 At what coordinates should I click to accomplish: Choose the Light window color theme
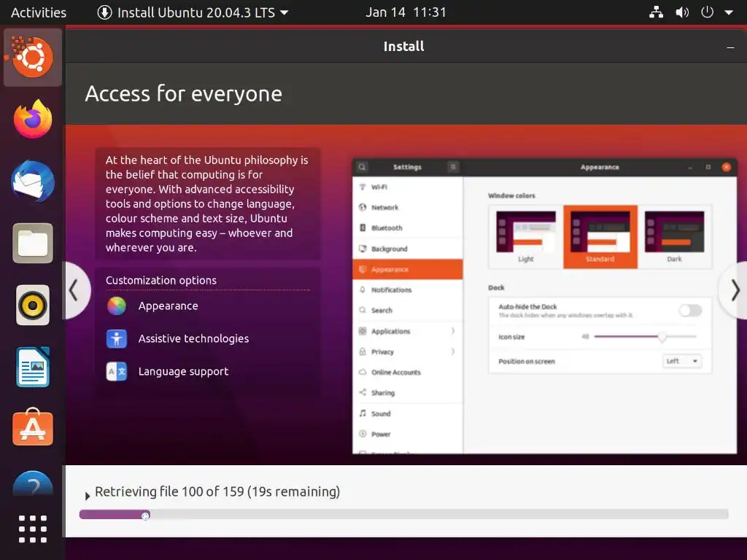pos(526,237)
